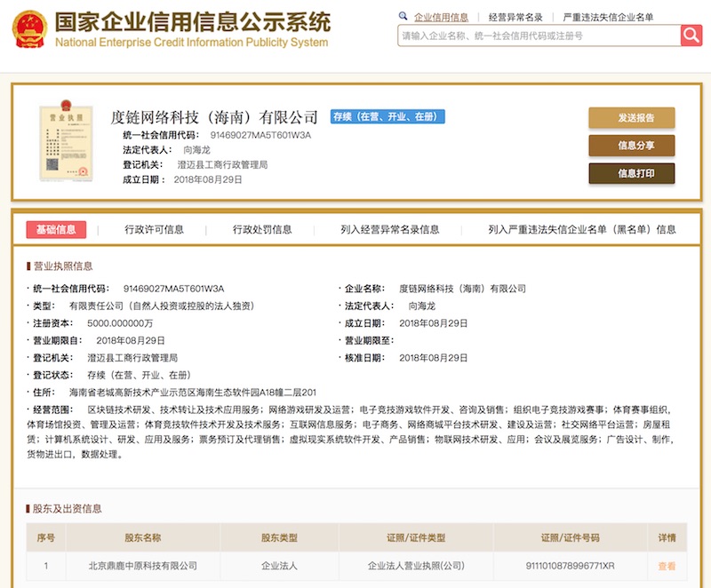Select the 企业信用信息 search tab
Image resolution: width=711 pixels, height=588 pixels.
442,17
